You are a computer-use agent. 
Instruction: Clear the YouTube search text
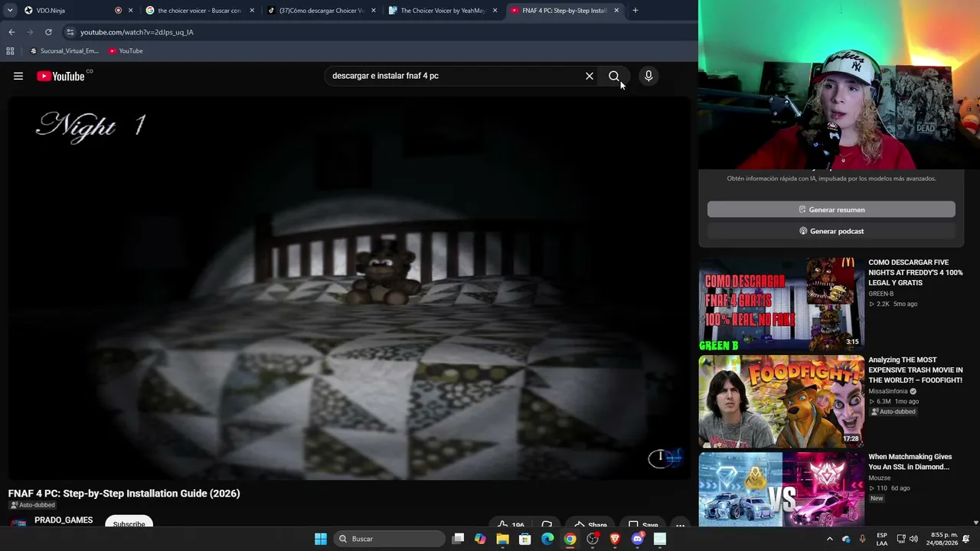tap(590, 76)
